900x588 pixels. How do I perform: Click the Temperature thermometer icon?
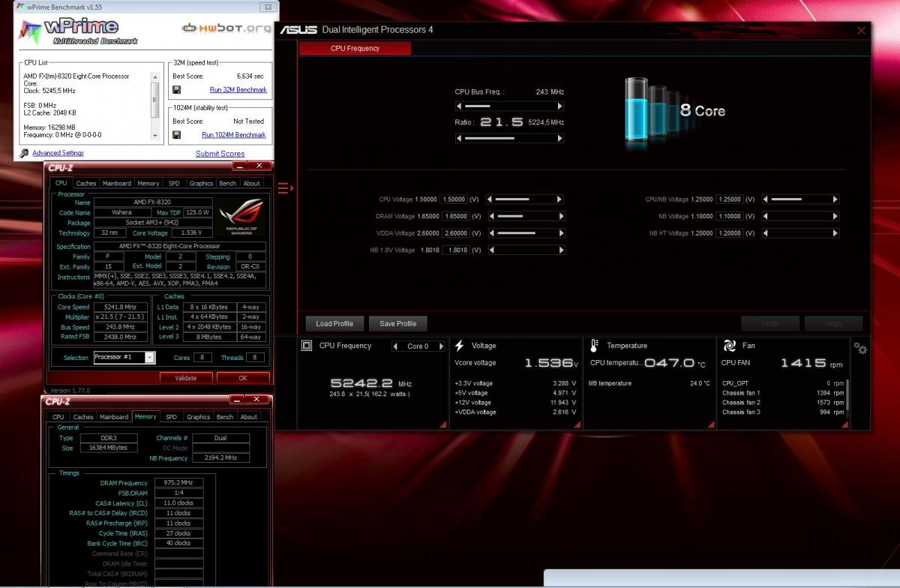point(595,346)
